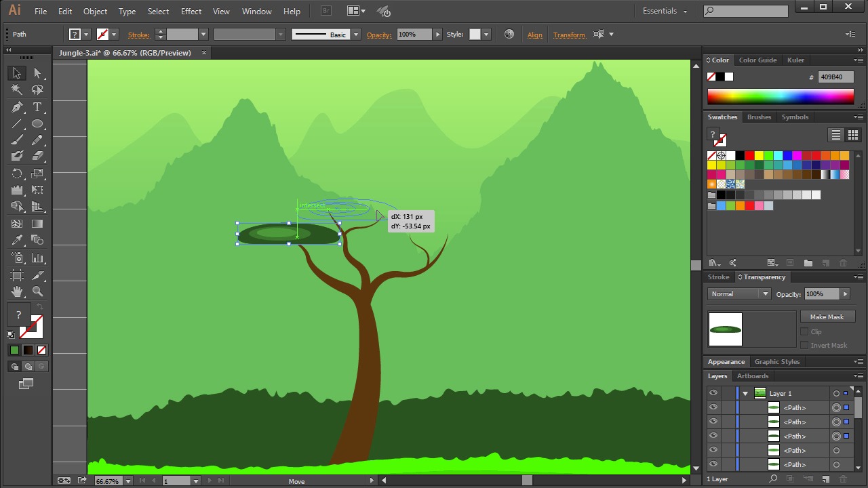Select the Rotate tool
This screenshot has height=488, width=868.
[17, 174]
